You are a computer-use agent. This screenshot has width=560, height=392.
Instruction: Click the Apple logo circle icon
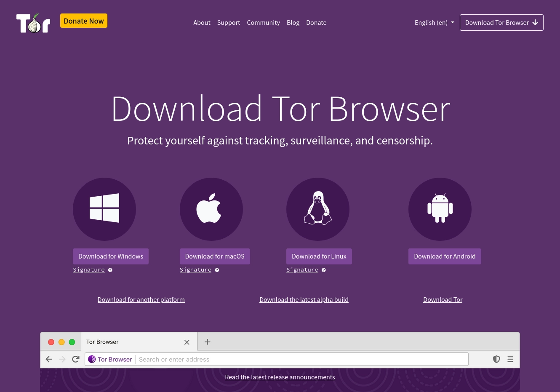211,209
